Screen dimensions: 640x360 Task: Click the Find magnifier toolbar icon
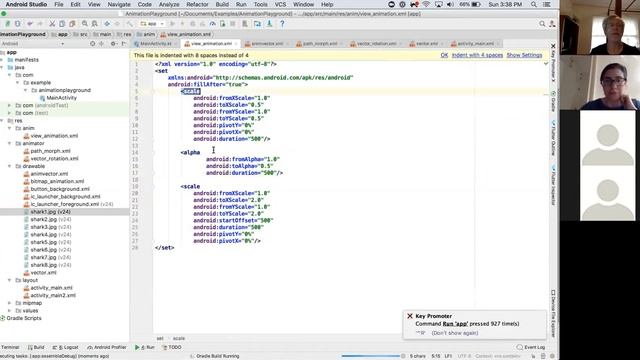pyautogui.click(x=84, y=24)
